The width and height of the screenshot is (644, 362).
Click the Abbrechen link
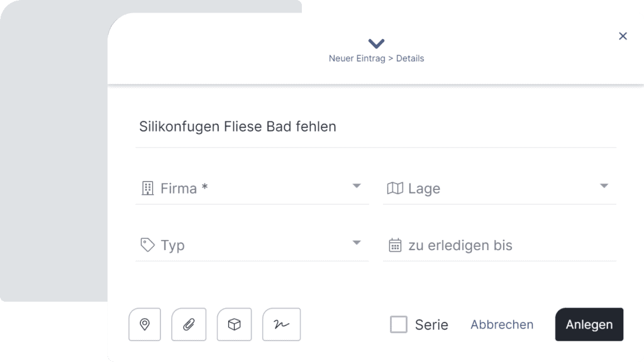[x=502, y=324]
